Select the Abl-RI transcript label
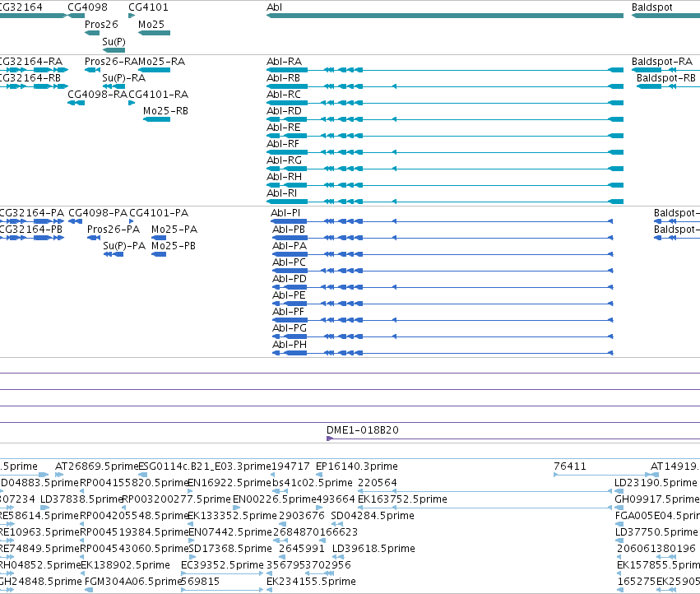The width and height of the screenshot is (700, 594). [x=281, y=193]
